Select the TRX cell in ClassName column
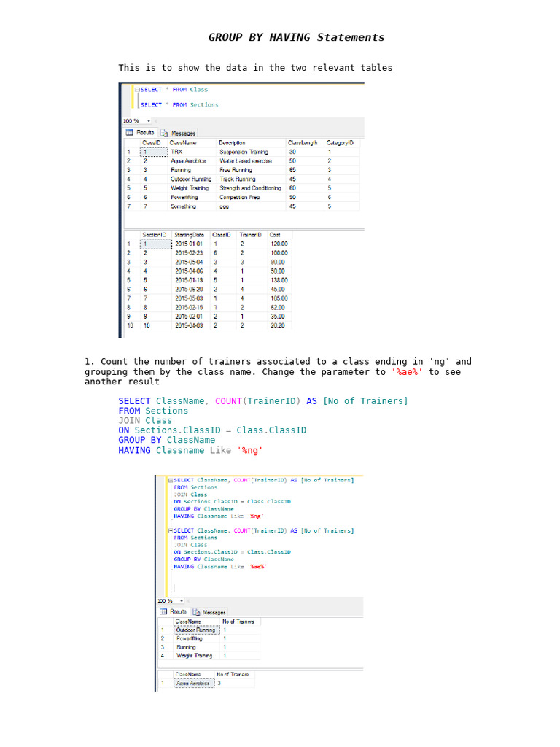Image resolution: width=560 pixels, height=747 pixels. pos(176,152)
